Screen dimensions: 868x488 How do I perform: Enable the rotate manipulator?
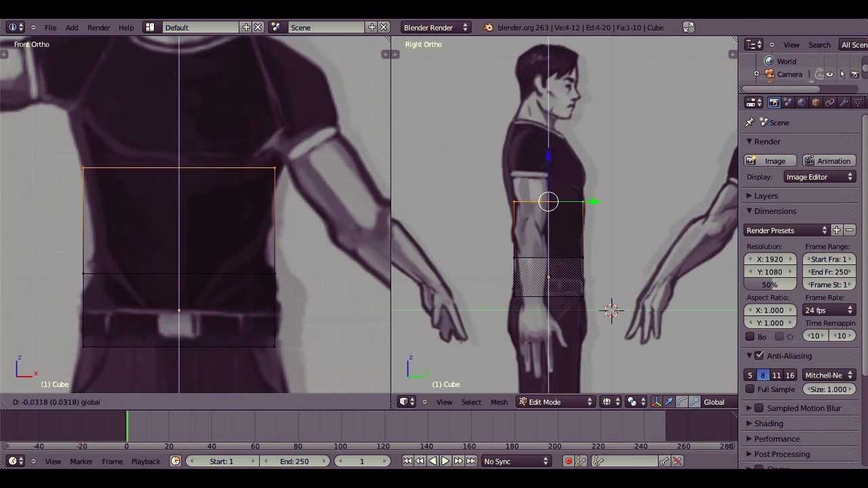[682, 402]
